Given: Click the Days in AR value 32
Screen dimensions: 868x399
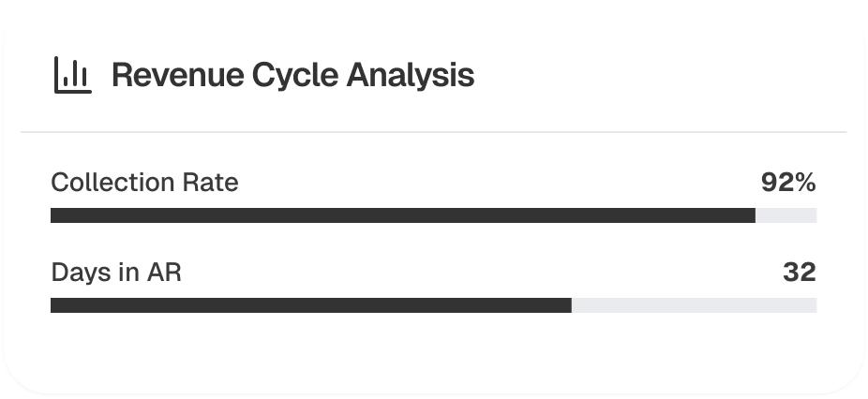Looking at the screenshot, I should click(799, 273).
